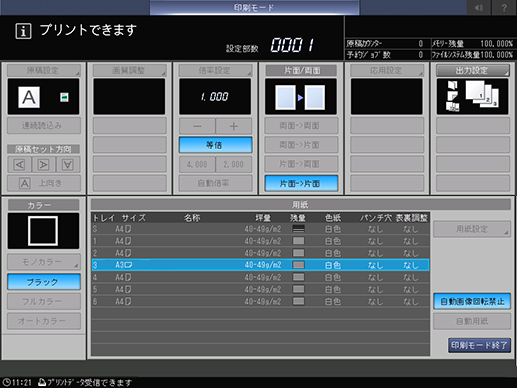Select tray 4 A4 paper row
Image resolution: width=517 pixels, height=388 pixels.
pos(260,277)
